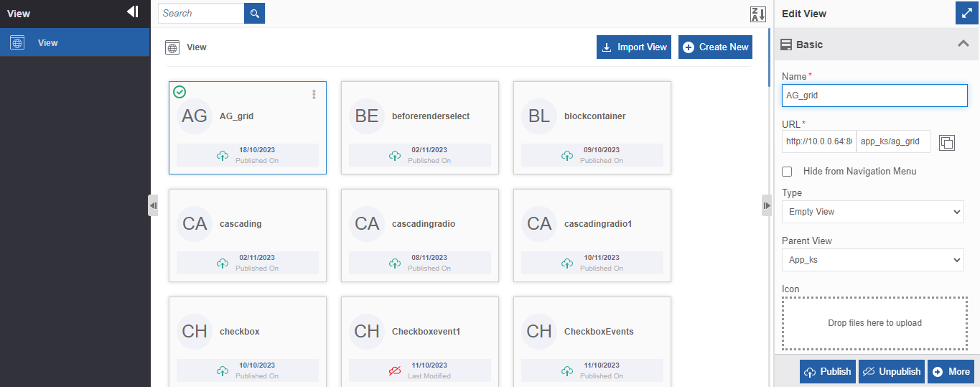Collapse the Basic section chevron
980x387 pixels.
click(963, 44)
